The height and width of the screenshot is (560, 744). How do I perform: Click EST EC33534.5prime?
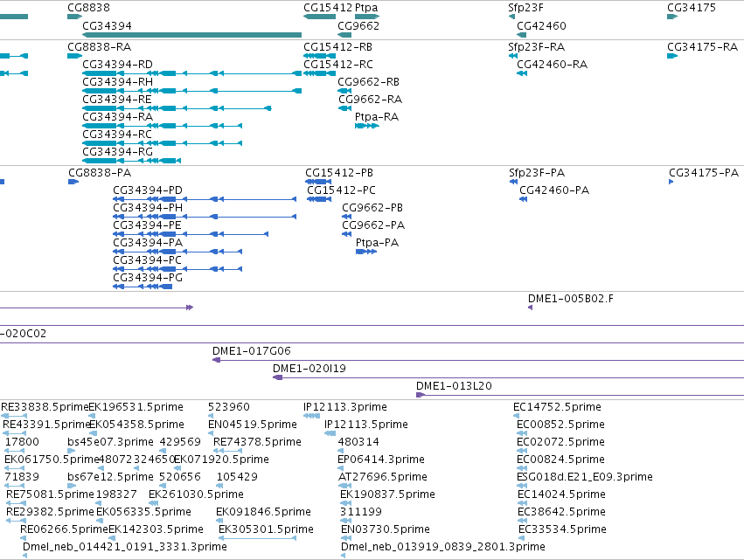pyautogui.click(x=562, y=529)
